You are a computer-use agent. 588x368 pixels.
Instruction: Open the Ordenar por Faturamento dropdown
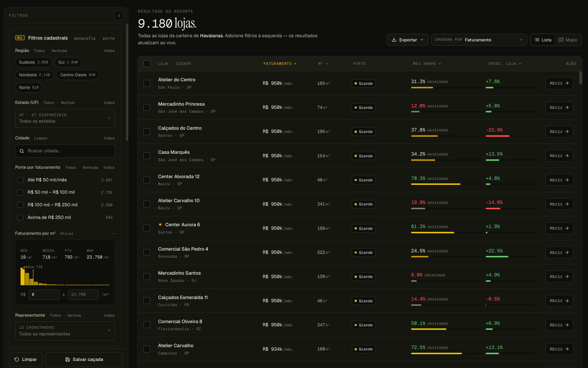click(479, 40)
